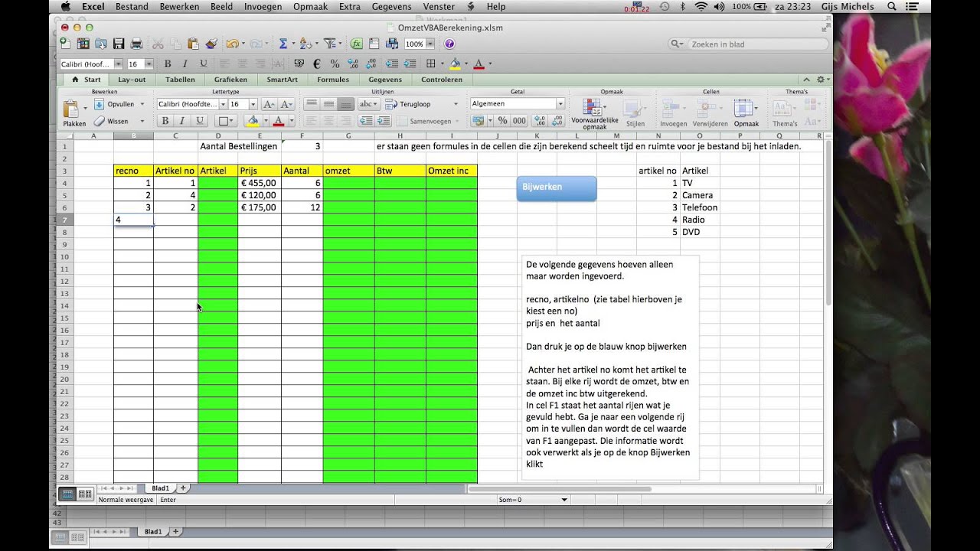Image resolution: width=980 pixels, height=551 pixels.
Task: Open ribbon font name Calibri (Hoofdte... dropdown
Action: (223, 104)
